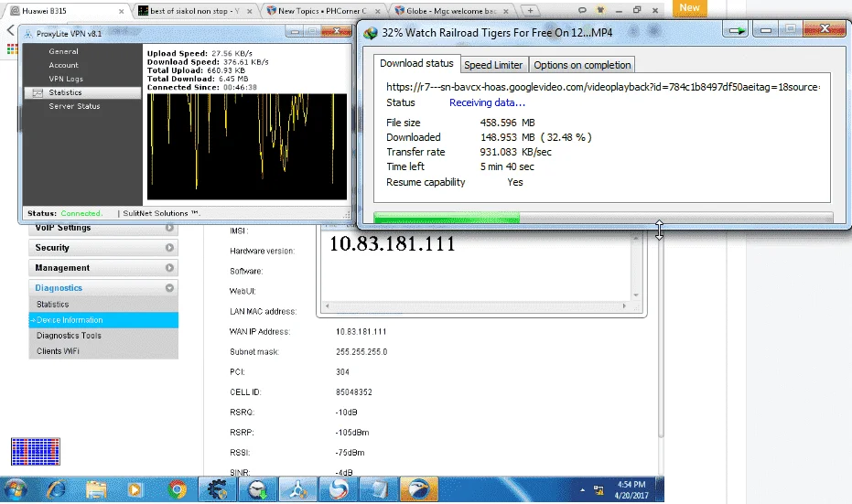Click the notepad taskbar icon

(379, 490)
